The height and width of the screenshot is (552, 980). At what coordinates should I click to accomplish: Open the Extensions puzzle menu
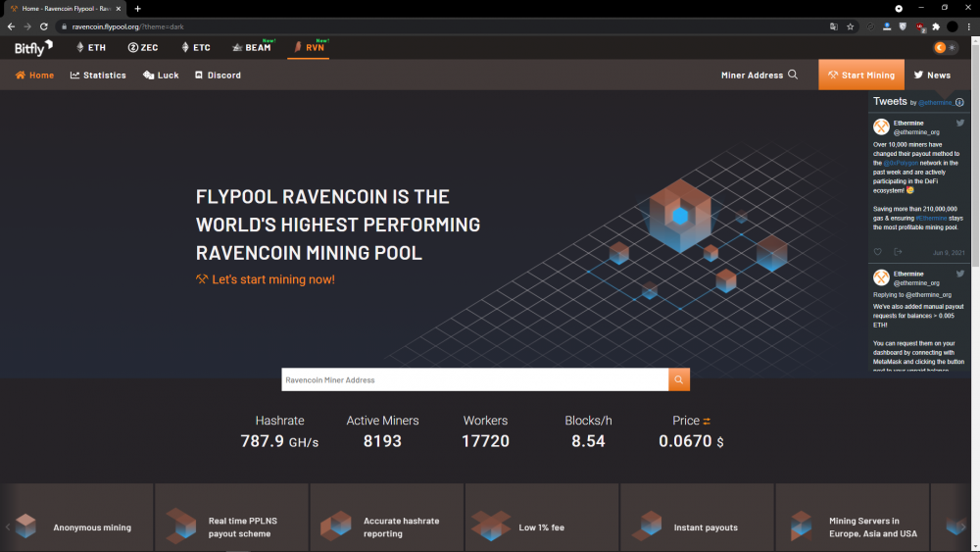coord(936,26)
